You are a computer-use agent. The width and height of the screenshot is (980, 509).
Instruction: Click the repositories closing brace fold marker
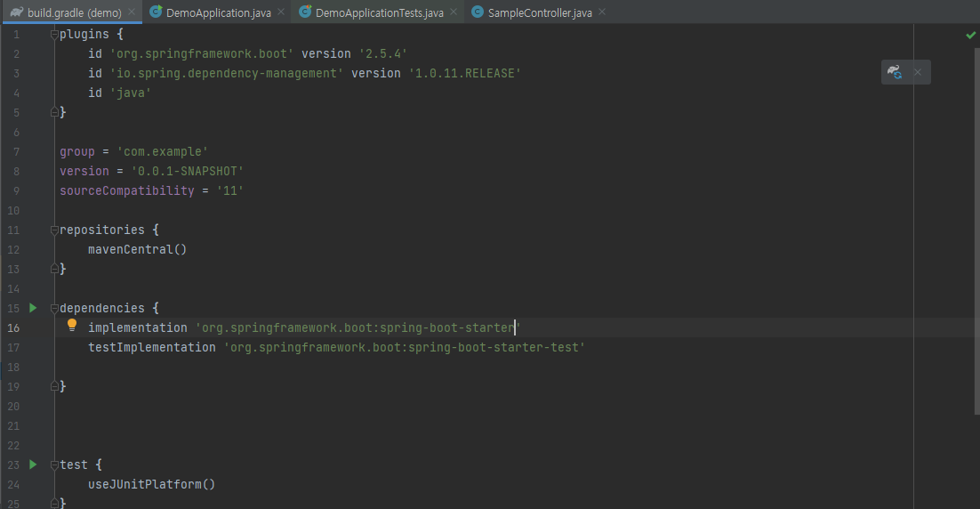[54, 268]
